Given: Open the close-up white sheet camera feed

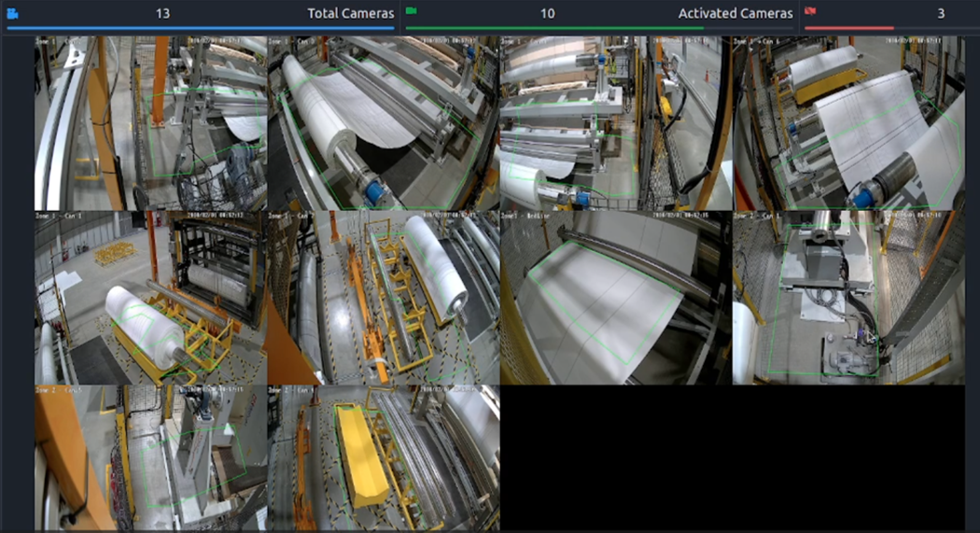Looking at the screenshot, I should 615,298.
